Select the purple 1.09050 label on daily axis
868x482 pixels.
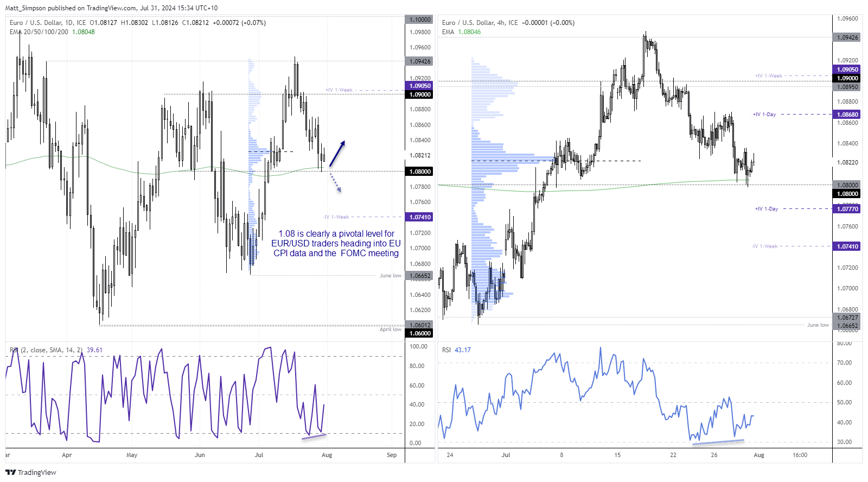click(x=419, y=86)
